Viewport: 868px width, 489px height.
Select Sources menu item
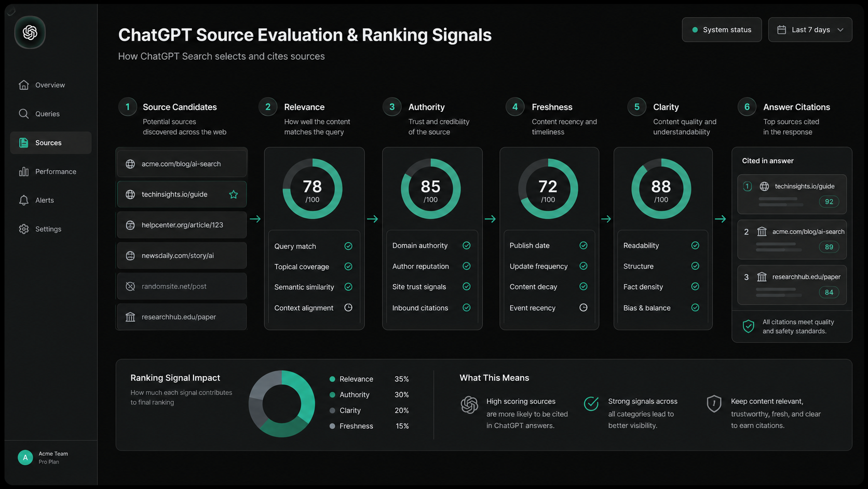[50, 142]
